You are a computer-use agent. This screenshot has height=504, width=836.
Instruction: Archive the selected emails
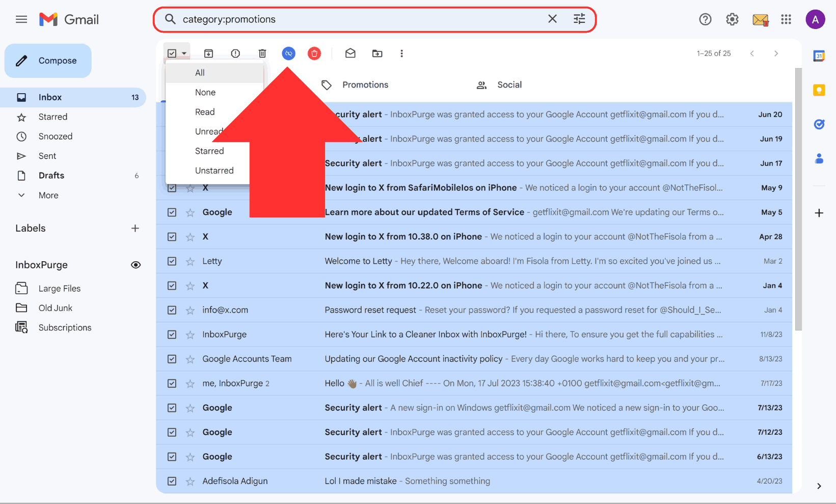pyautogui.click(x=208, y=53)
